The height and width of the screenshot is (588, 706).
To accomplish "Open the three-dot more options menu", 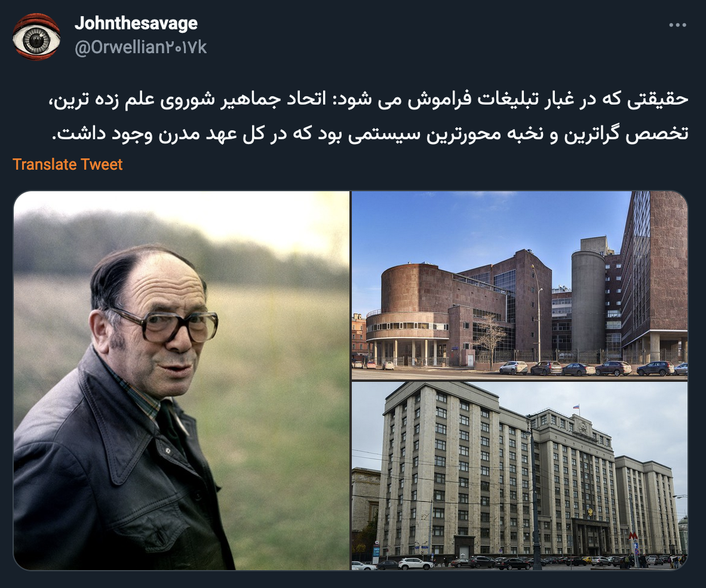I will tap(678, 24).
